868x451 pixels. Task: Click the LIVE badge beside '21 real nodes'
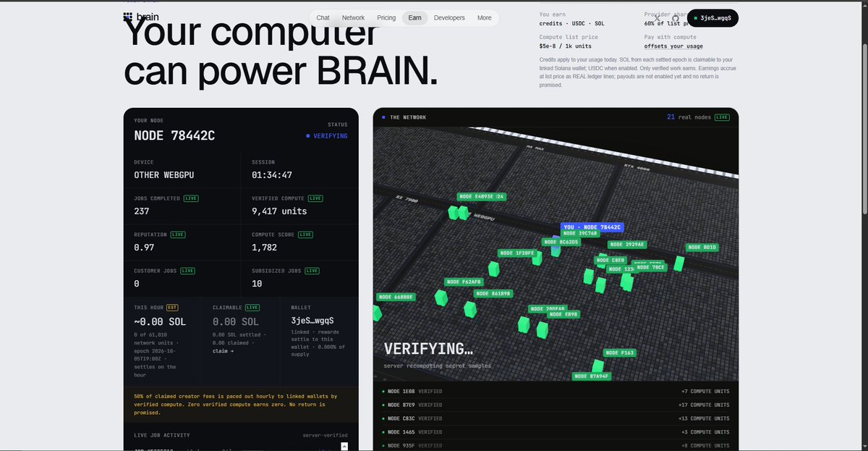[x=722, y=117]
